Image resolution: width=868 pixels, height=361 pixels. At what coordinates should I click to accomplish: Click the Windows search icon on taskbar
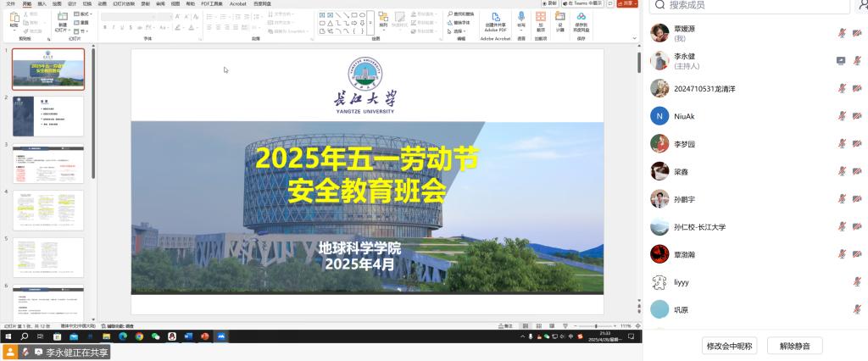pyautogui.click(x=25, y=336)
